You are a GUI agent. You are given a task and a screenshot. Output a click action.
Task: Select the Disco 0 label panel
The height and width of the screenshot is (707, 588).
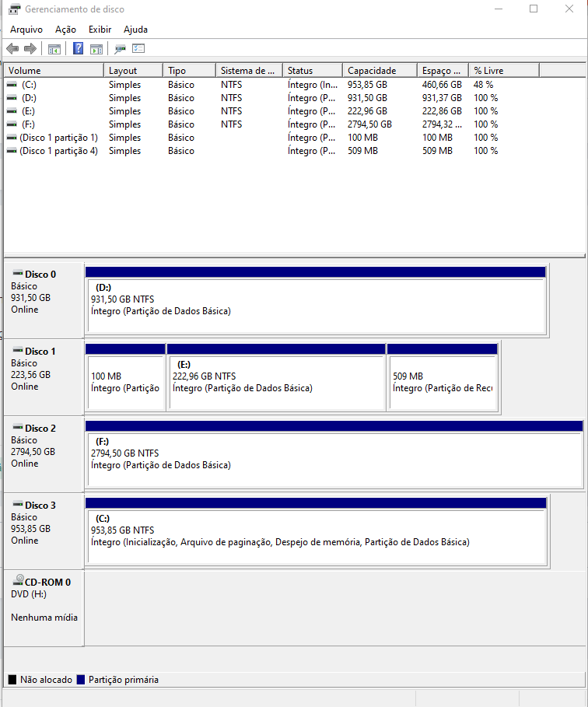point(44,301)
